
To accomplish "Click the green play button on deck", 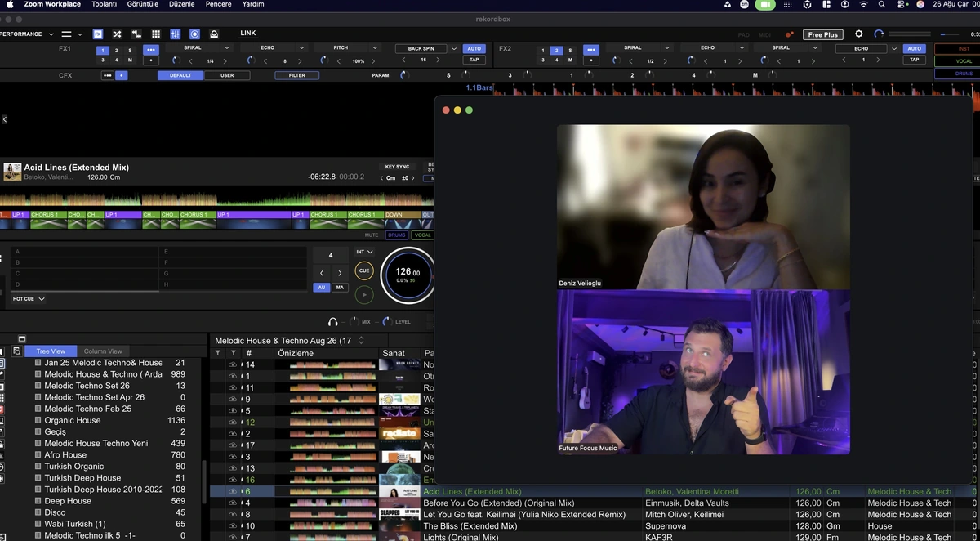I will pos(364,294).
